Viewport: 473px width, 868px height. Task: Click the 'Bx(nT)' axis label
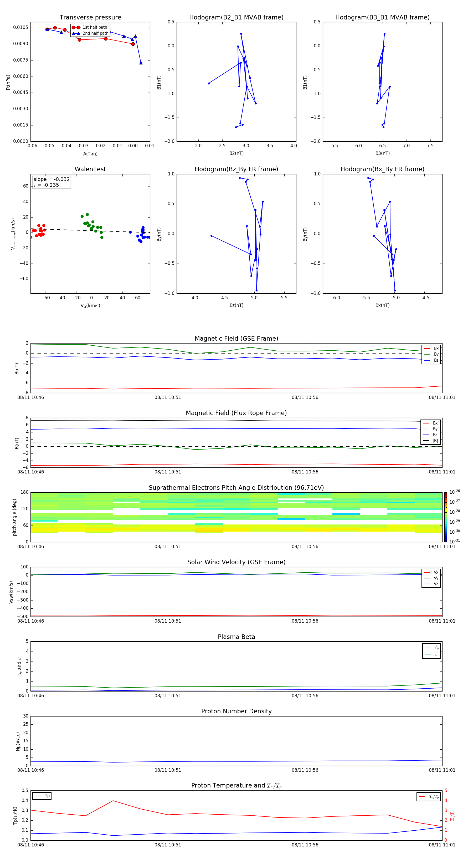pos(382,305)
